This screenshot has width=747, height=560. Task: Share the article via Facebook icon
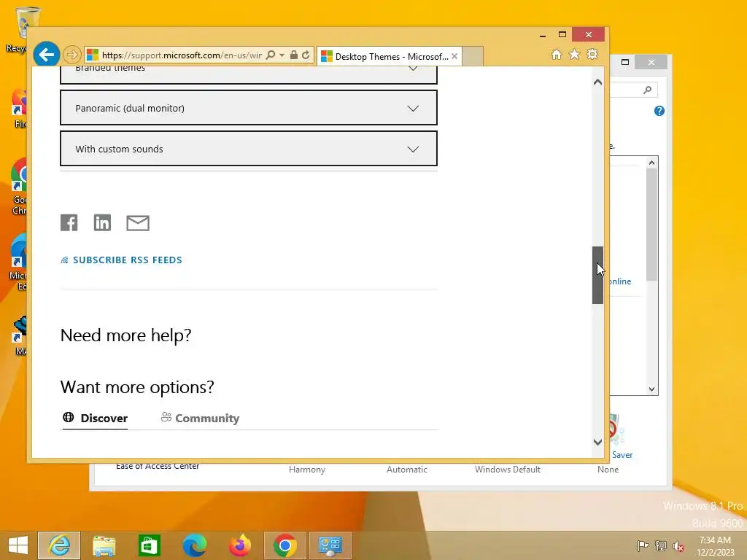[69, 222]
